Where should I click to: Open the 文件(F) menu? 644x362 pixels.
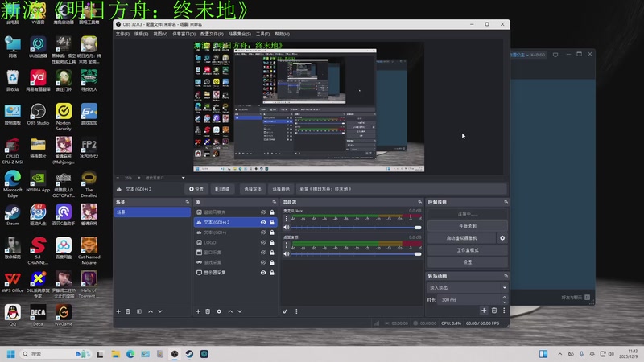click(122, 34)
